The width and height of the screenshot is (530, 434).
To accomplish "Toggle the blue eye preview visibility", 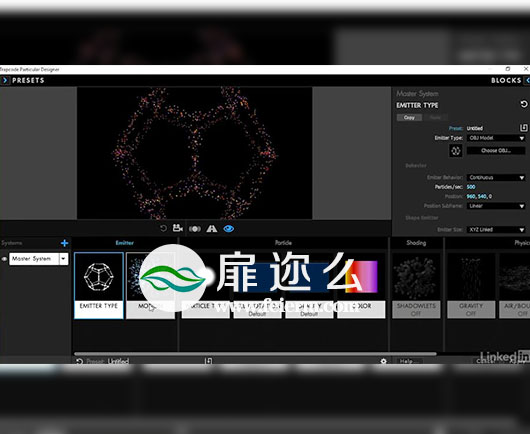I will 228,229.
